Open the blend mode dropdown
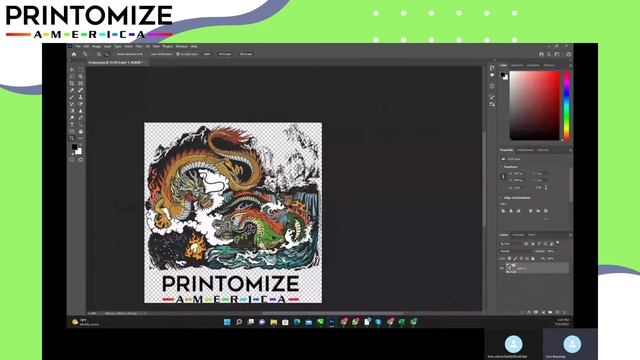The image size is (640, 360). point(516,251)
